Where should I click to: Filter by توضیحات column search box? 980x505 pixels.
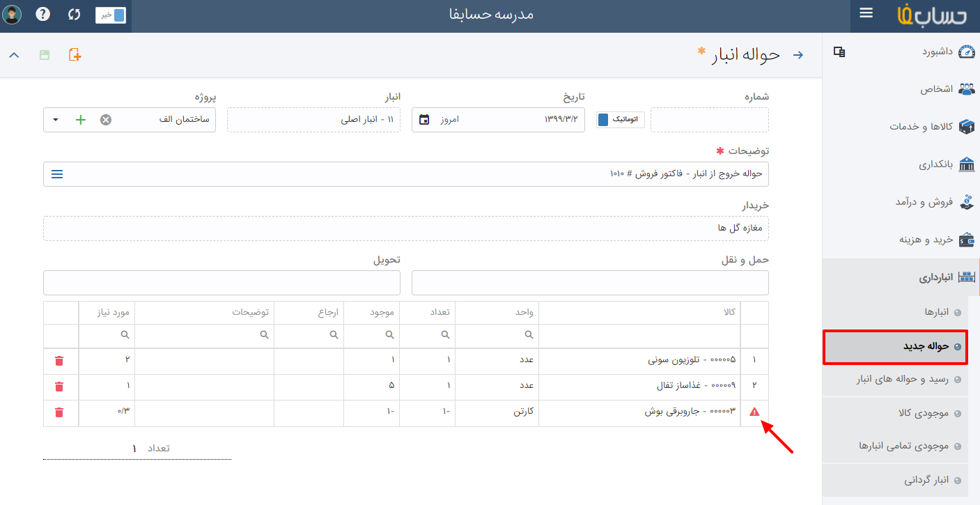[204, 335]
